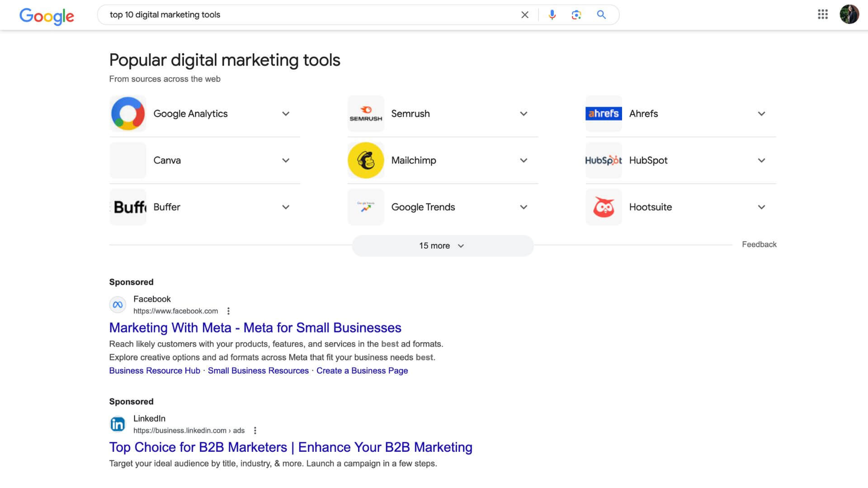Click the Feedback link
This screenshot has width=868, height=488.
[x=759, y=244]
